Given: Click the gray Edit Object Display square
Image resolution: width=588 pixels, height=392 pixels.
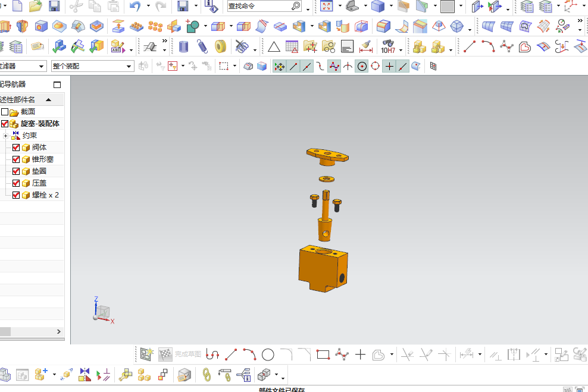Looking at the screenshot, I should tap(448, 6).
